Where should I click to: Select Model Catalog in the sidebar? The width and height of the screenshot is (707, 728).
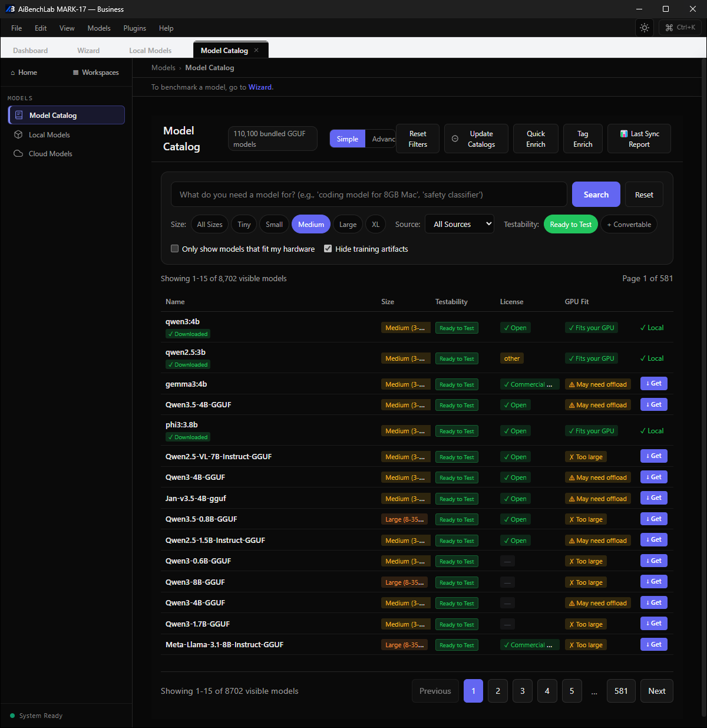coord(67,115)
